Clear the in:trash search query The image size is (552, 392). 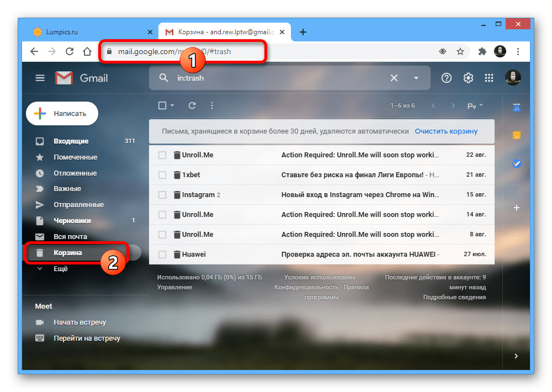394,78
